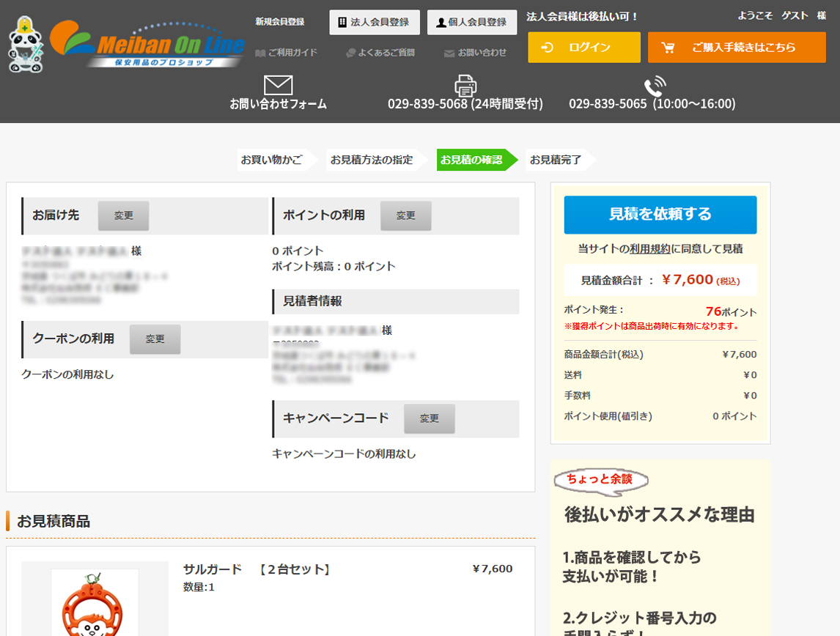This screenshot has width=840, height=636.
Task: Change the お届け先 delivery address
Action: pyautogui.click(x=123, y=215)
